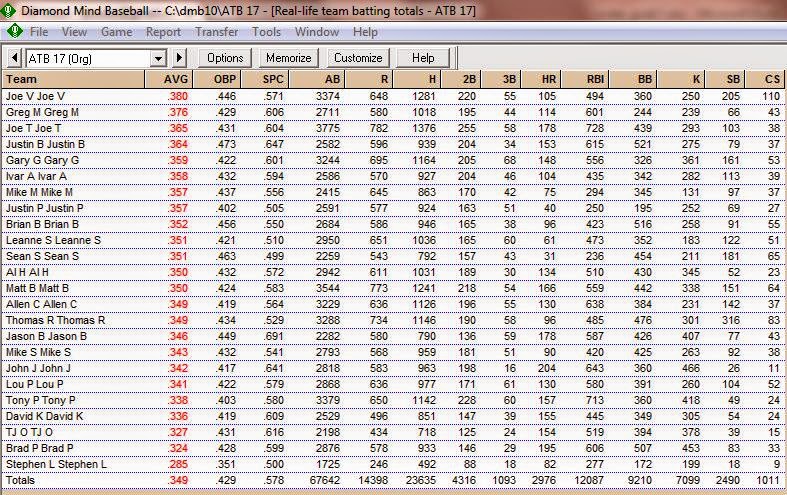Select the Tony P Tony P team row

[x=394, y=400]
